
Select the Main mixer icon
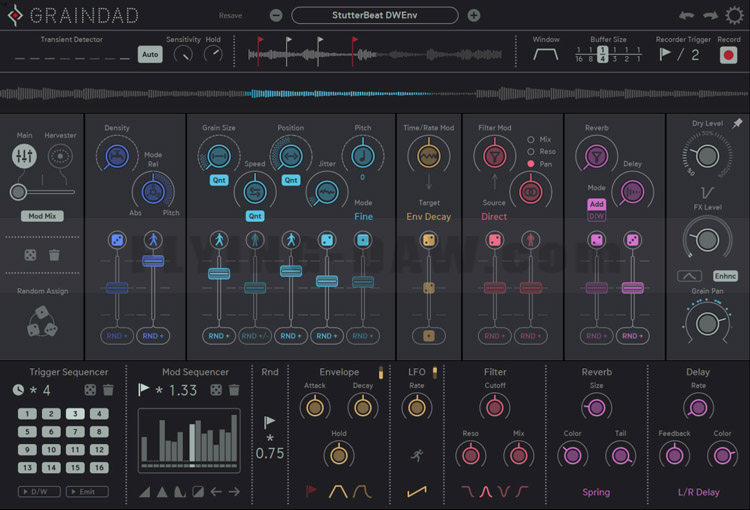click(x=24, y=155)
